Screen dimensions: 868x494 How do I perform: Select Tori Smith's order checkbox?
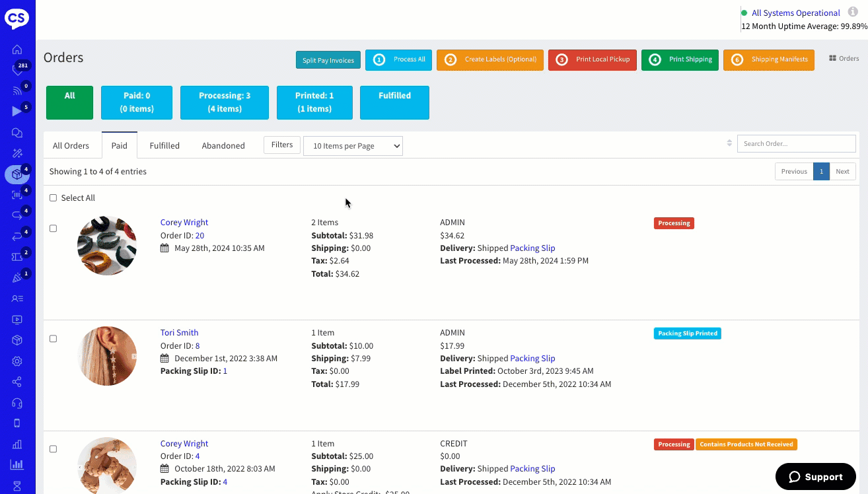pos(54,339)
